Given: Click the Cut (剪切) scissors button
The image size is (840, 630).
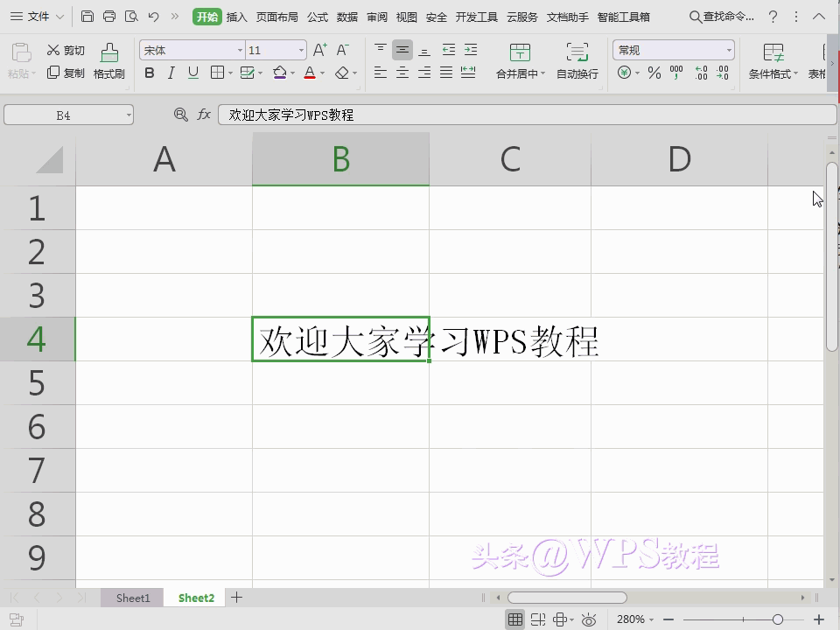Looking at the screenshot, I should pos(66,51).
